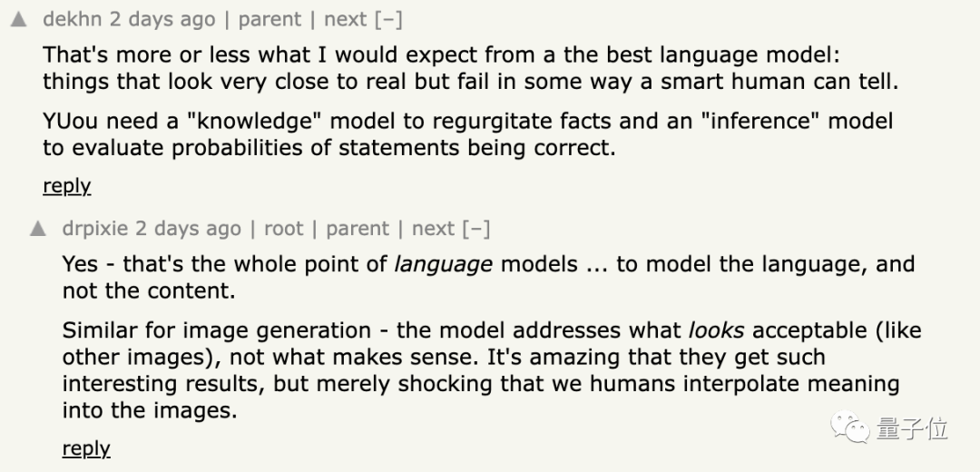Image resolution: width=980 pixels, height=472 pixels.
Task: Jump to the next comment after dekhn's
Action: 345,19
